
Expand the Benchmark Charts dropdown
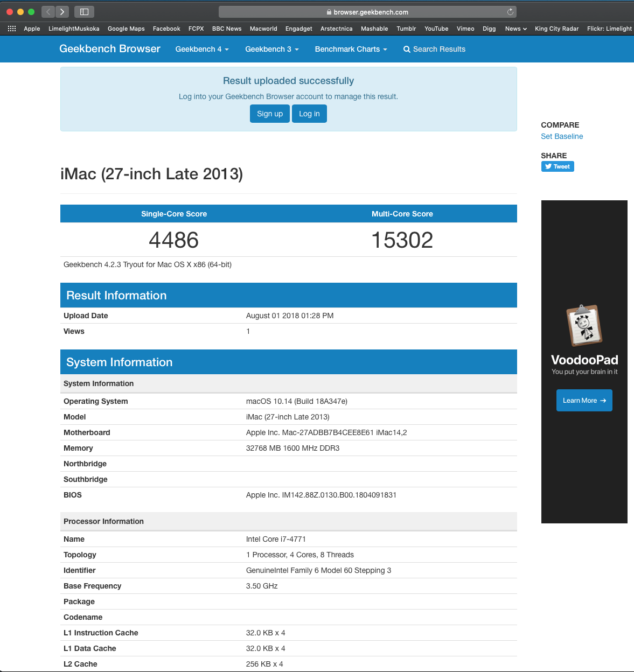(351, 49)
